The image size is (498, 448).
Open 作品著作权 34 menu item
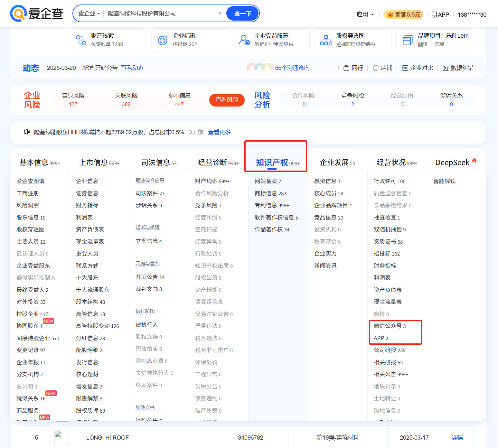point(272,229)
